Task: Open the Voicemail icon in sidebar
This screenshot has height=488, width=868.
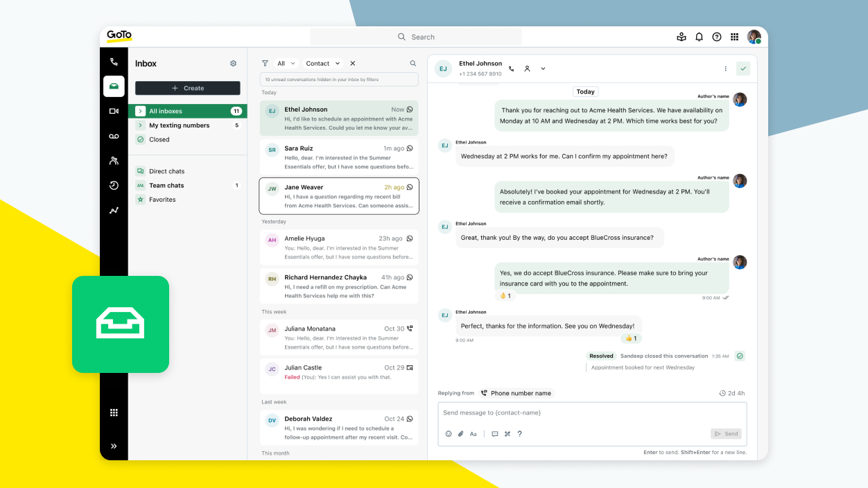Action: [114, 137]
